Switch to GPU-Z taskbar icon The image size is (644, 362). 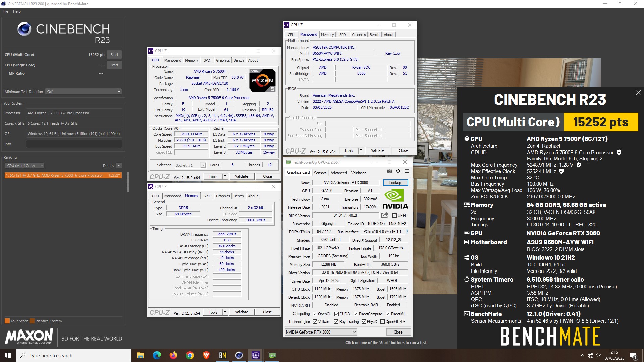272,355
